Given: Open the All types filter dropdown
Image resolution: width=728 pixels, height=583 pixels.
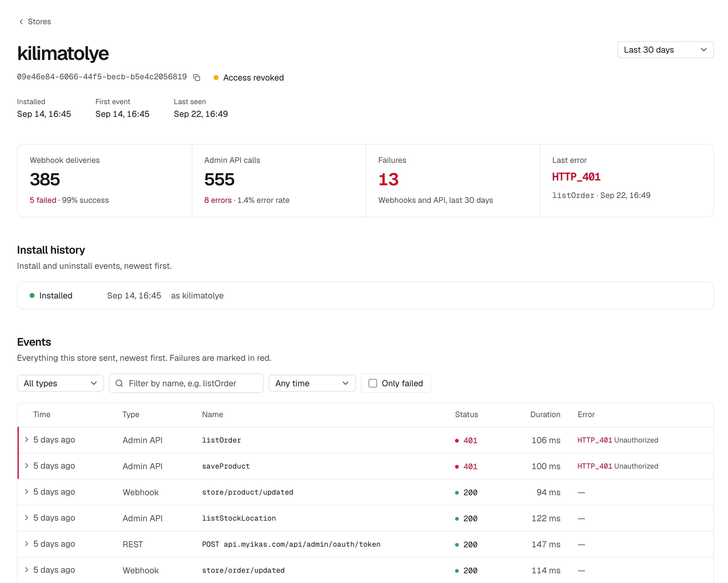Looking at the screenshot, I should coord(61,383).
